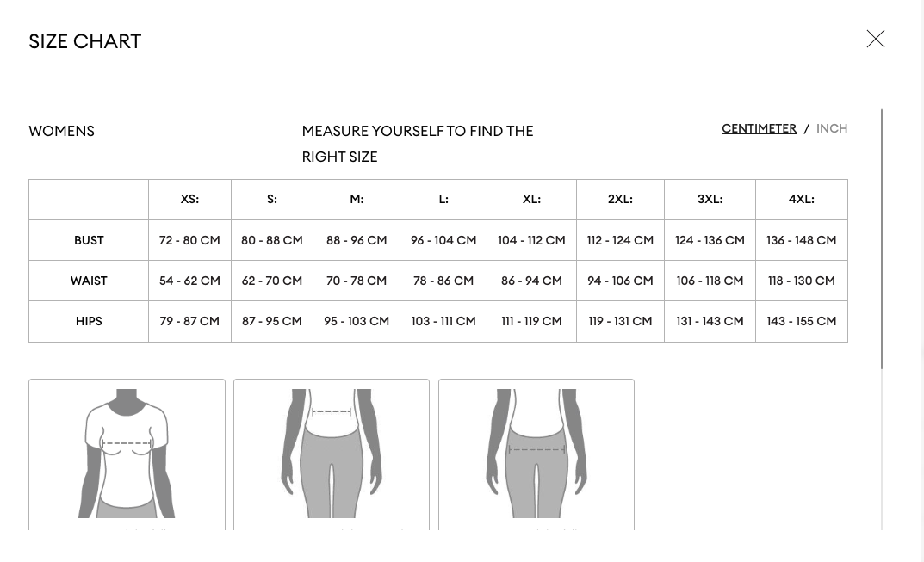
Task: Switch measurement units to INCH
Action: pos(832,128)
